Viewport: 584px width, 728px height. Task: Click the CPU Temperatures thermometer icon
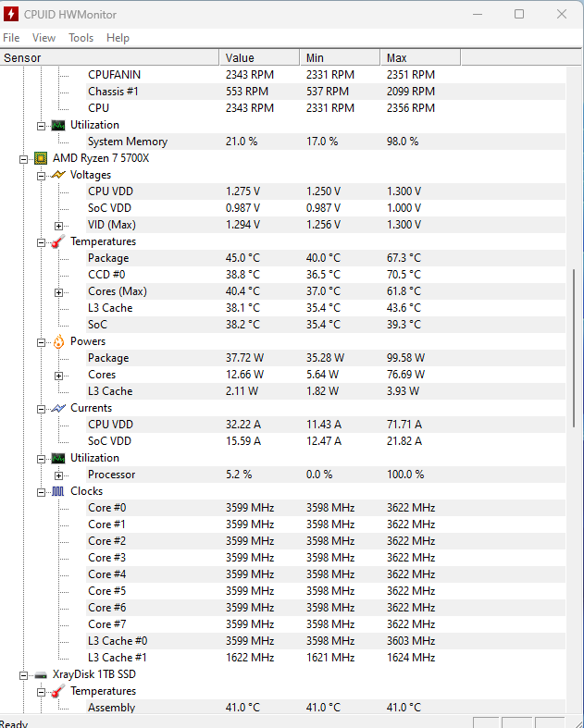(x=58, y=241)
